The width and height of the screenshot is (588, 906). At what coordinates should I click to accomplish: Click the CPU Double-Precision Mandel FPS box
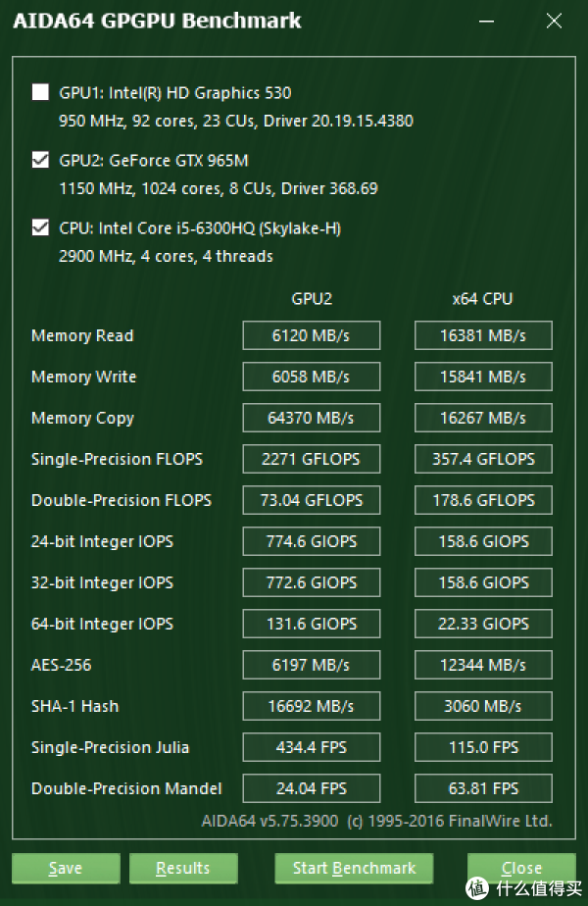click(483, 788)
